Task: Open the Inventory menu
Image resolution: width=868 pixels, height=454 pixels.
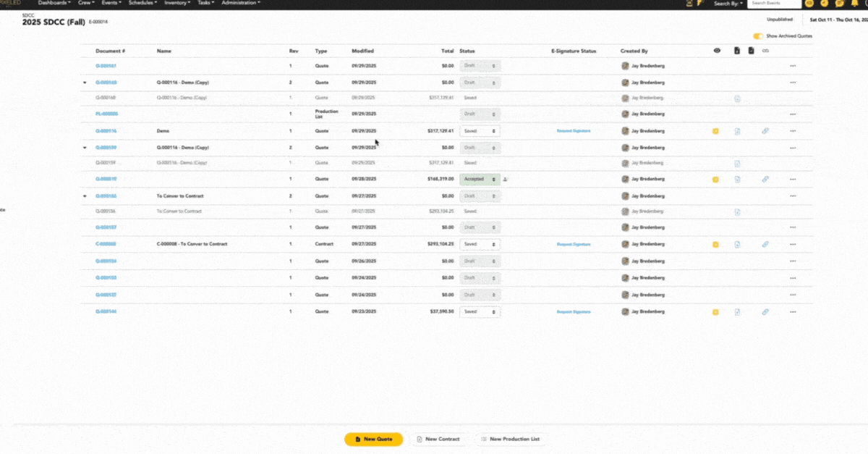Action: pyautogui.click(x=177, y=3)
